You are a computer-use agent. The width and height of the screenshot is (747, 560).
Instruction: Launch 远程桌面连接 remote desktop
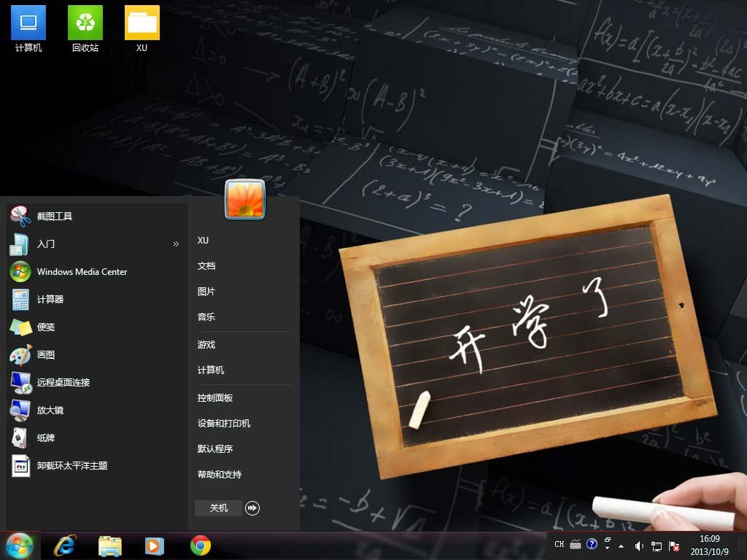pyautogui.click(x=63, y=383)
